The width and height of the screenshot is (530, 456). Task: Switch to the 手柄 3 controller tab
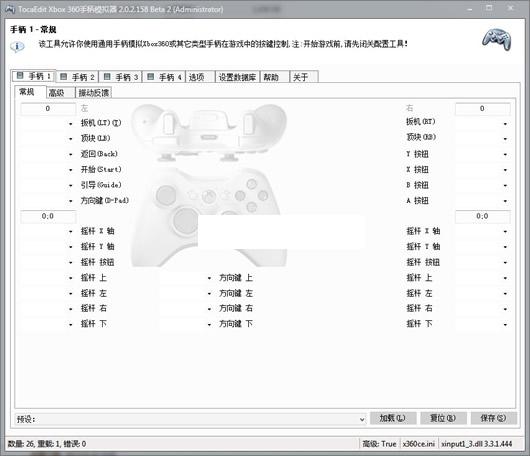point(121,77)
